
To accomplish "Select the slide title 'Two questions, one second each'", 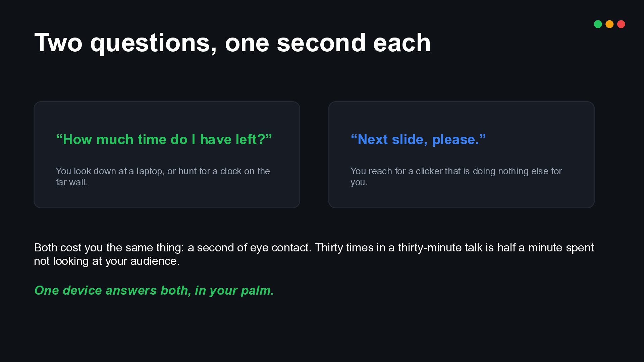I will click(232, 43).
